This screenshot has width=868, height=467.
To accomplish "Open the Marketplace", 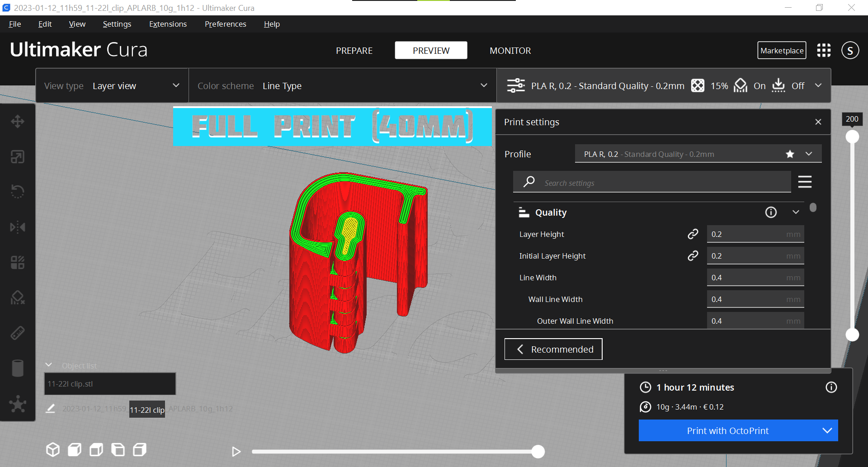I will point(782,50).
